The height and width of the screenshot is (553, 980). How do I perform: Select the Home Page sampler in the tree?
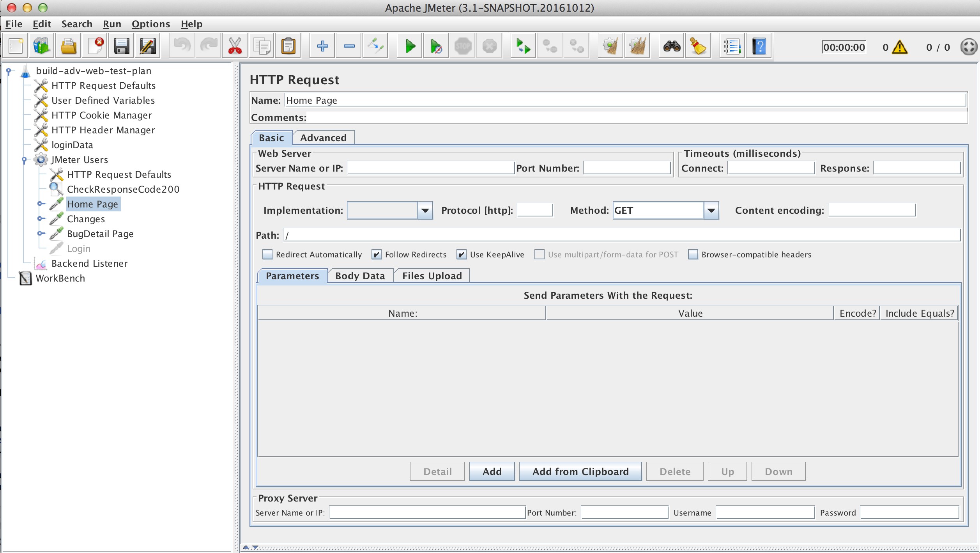point(93,204)
